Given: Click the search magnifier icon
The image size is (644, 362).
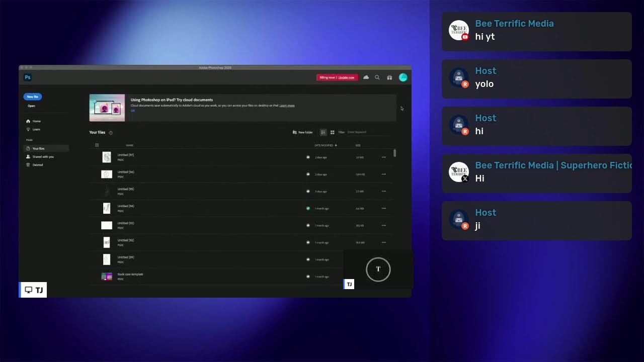Looking at the screenshot, I should pos(377,77).
